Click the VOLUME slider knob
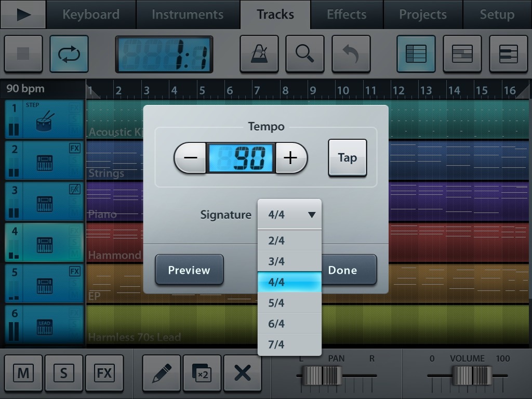The height and width of the screenshot is (399, 532). coord(472,376)
